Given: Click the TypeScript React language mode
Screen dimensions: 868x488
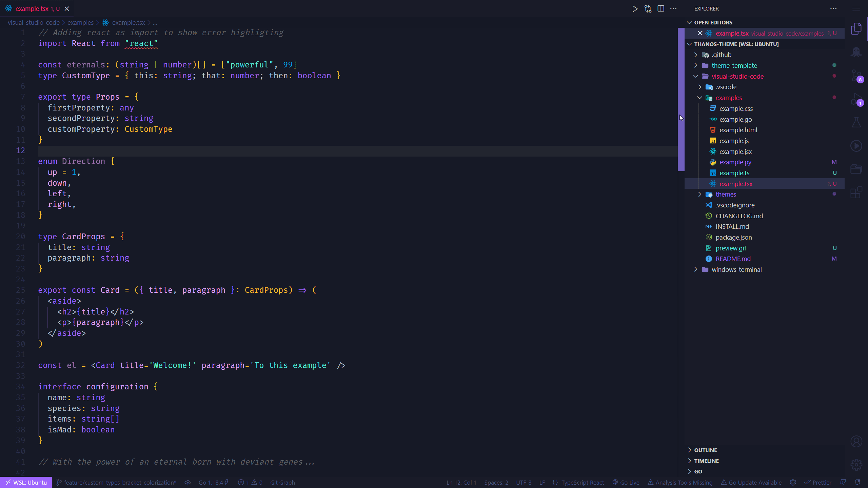Looking at the screenshot, I should [x=582, y=482].
